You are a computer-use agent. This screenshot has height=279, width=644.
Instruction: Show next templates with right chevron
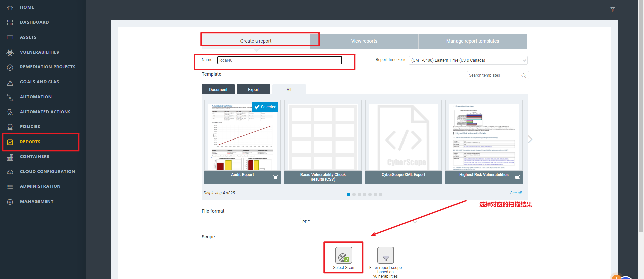[530, 139]
